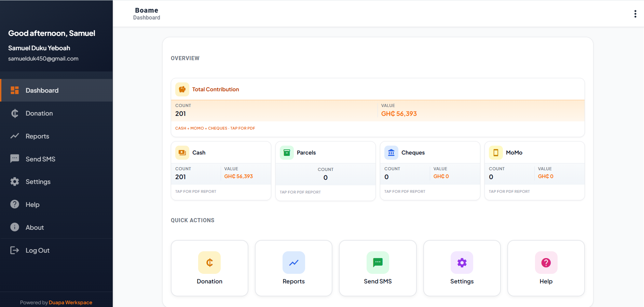Image resolution: width=644 pixels, height=307 pixels.
Task: Click the Total Contribution count 201
Action: pos(180,114)
